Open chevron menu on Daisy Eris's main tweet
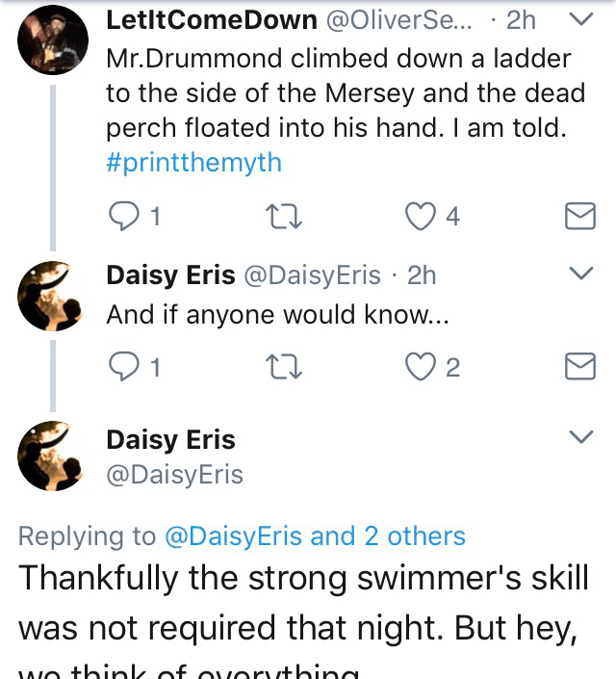Screen dimensions: 616x679 click(x=581, y=438)
